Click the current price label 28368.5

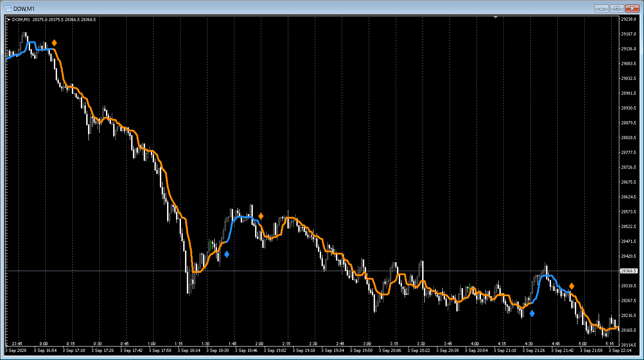point(629,271)
